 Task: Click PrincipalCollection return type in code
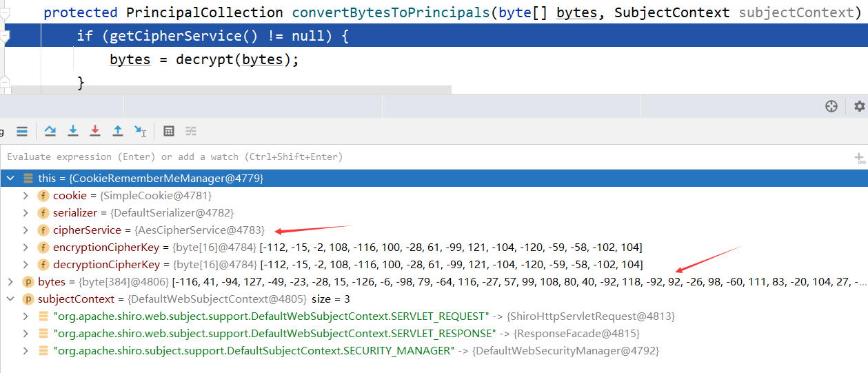[x=204, y=12]
